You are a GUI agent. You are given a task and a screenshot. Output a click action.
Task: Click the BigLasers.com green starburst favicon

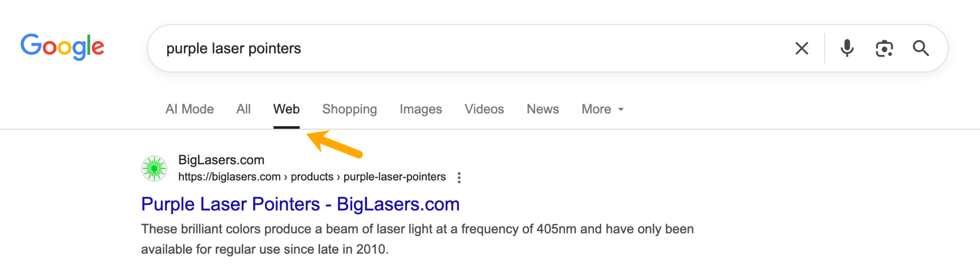pyautogui.click(x=154, y=168)
